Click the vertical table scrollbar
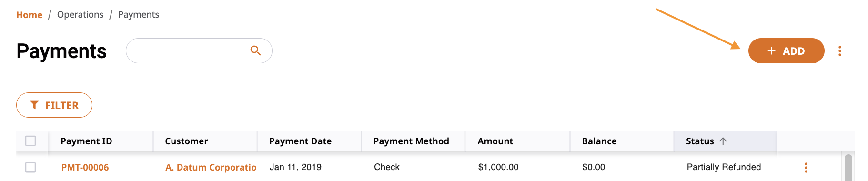The image size is (868, 181). (x=848, y=167)
